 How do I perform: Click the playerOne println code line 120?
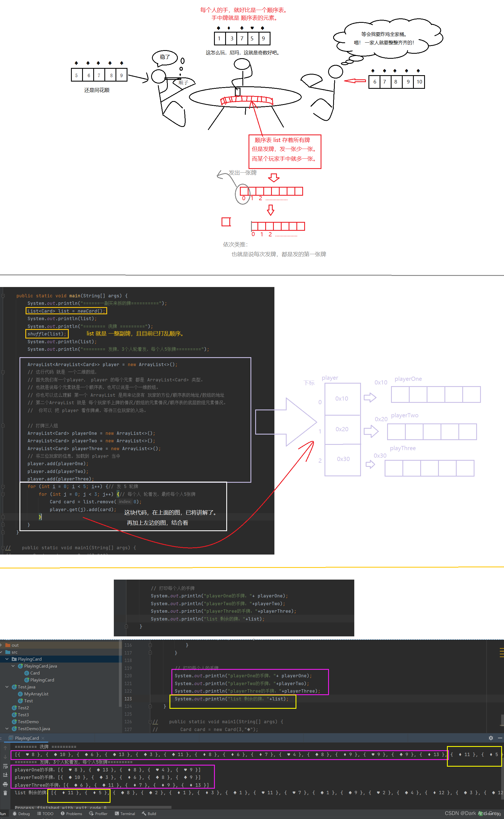[x=243, y=676]
